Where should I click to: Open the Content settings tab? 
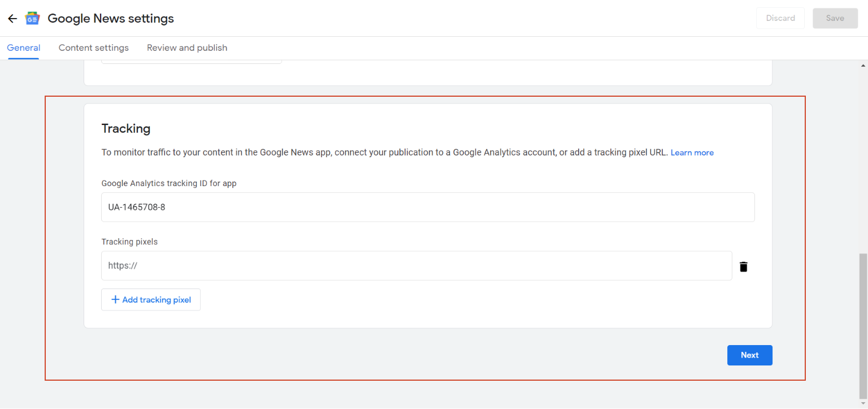click(x=94, y=48)
